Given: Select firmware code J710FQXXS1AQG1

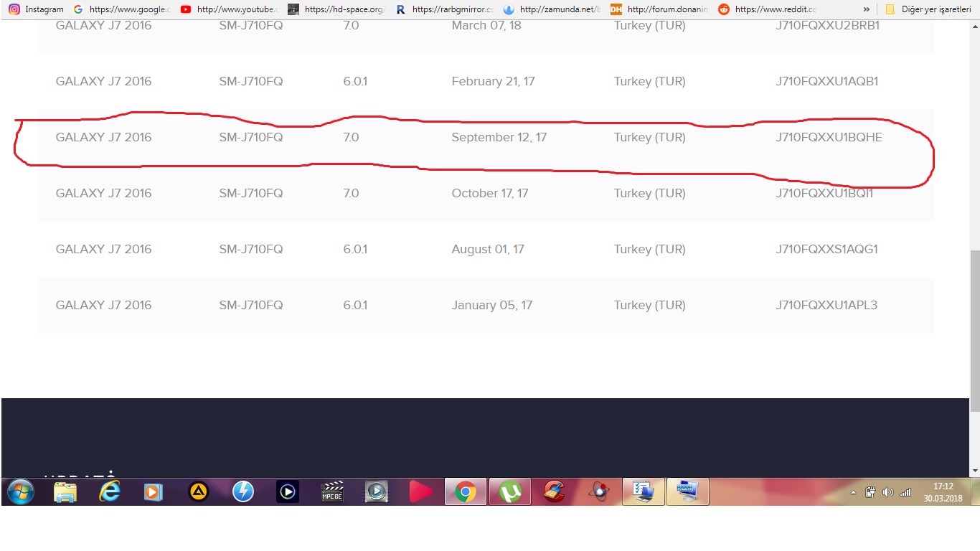Looking at the screenshot, I should point(826,249).
